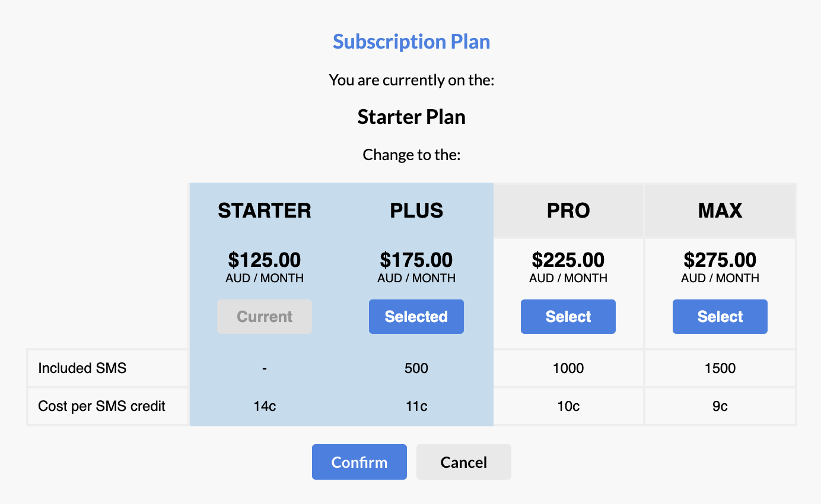Click the Confirm button
The width and height of the screenshot is (821, 504).
359,461
